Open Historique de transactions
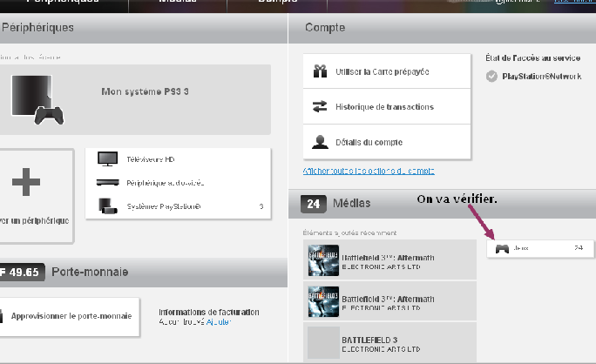The width and height of the screenshot is (596, 364). pos(387,107)
